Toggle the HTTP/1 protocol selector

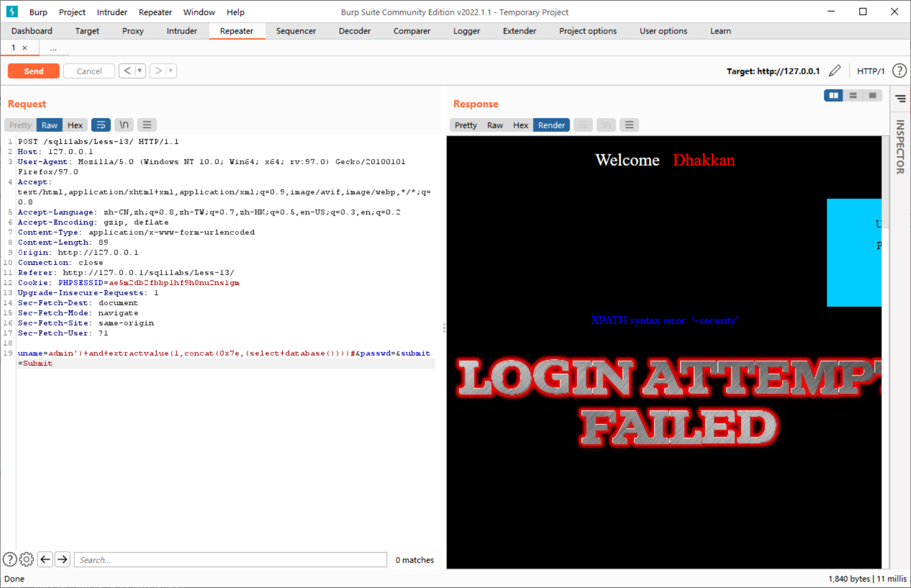(x=870, y=71)
